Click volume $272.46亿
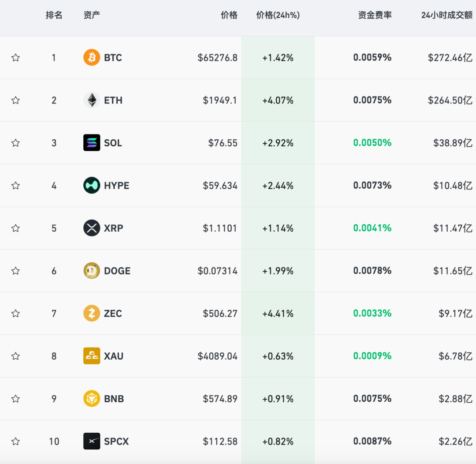476x464 pixels. pos(450,58)
